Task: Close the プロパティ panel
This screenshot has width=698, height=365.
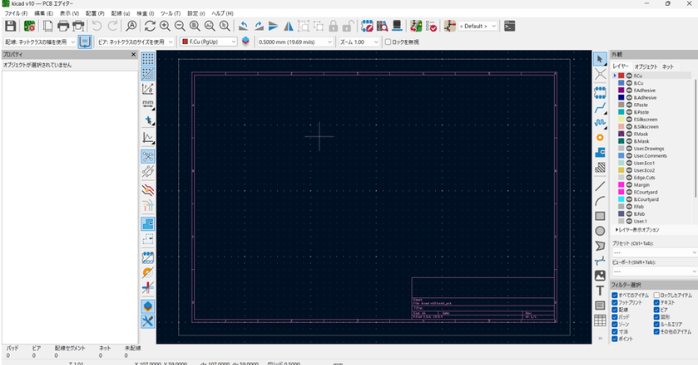Action: pos(133,54)
